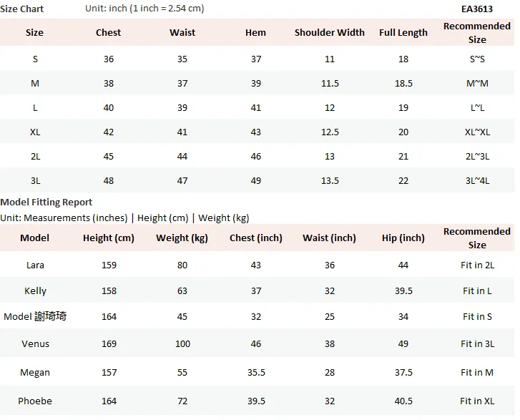The width and height of the screenshot is (520, 420).
Task: Select model name Phoebe
Action: pyautogui.click(x=35, y=401)
